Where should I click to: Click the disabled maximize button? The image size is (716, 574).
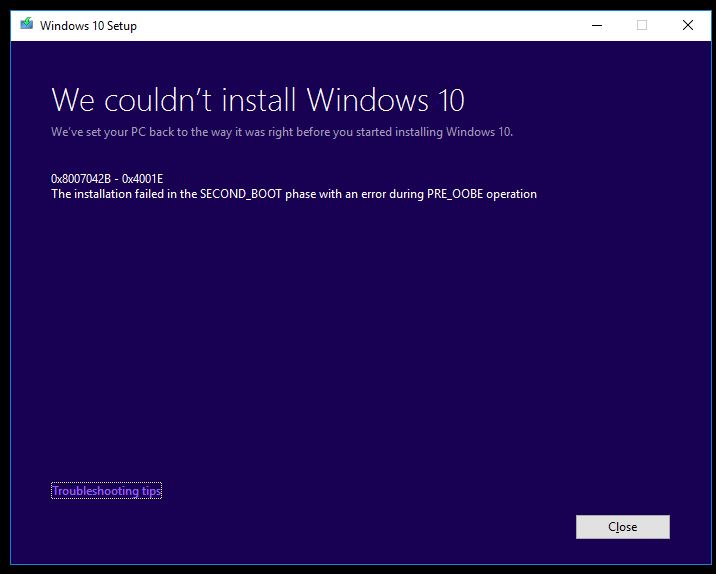tap(642, 25)
